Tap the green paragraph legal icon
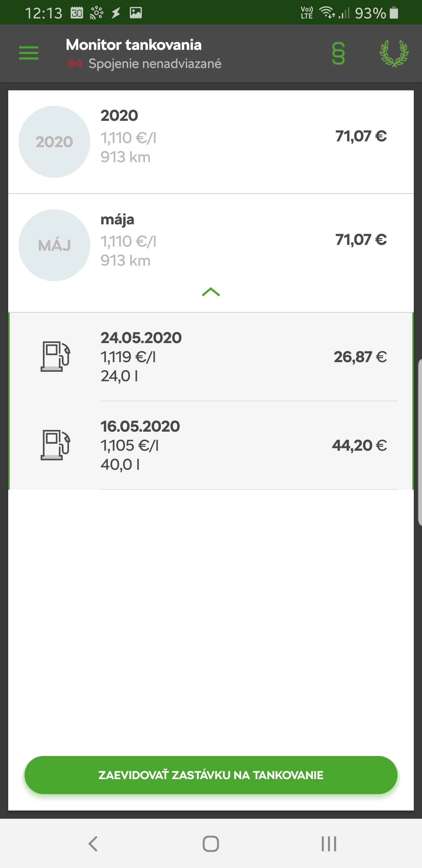422x868 pixels. (338, 53)
